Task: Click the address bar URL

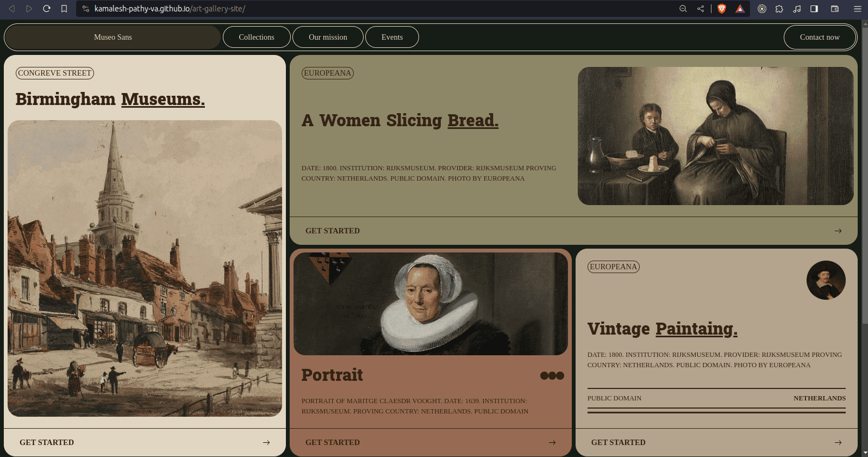Action: [170, 9]
